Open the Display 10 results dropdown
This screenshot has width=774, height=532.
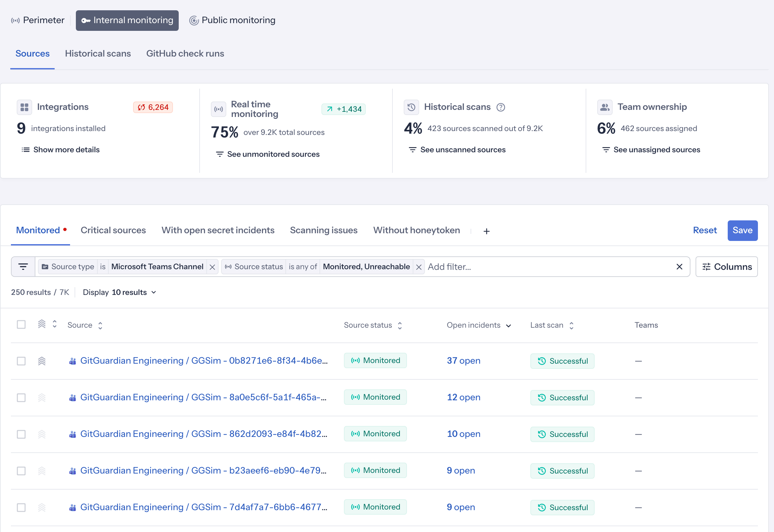tap(119, 292)
